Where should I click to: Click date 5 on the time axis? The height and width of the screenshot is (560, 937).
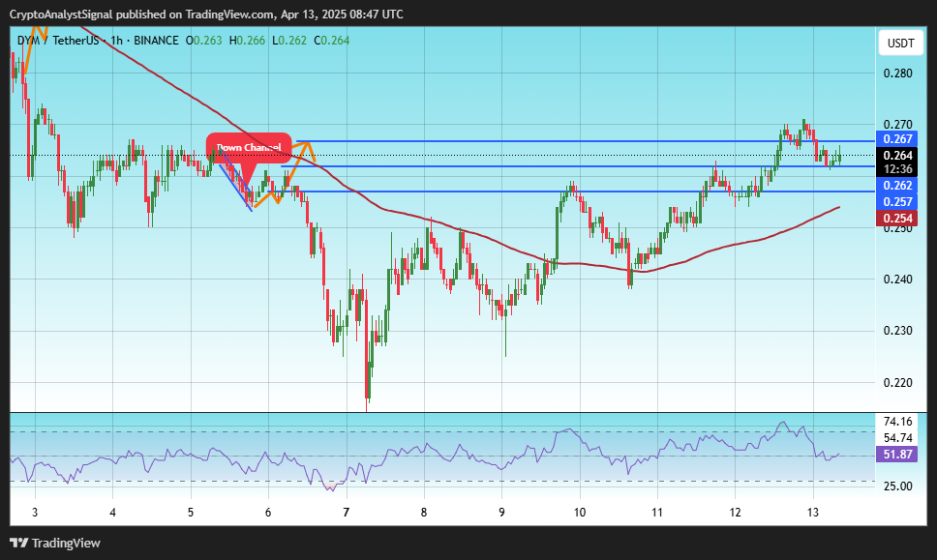pos(190,512)
